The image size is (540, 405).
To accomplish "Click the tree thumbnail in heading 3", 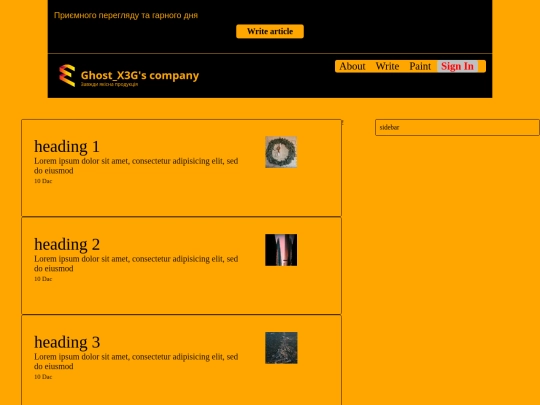I will coord(281,347).
